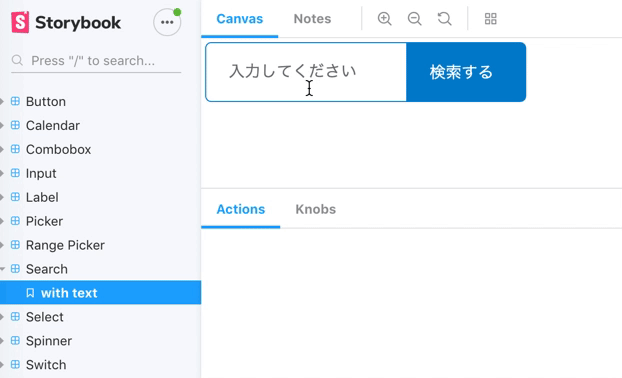Click the Storybook logo icon
This screenshot has height=378, width=622.
[x=20, y=22]
